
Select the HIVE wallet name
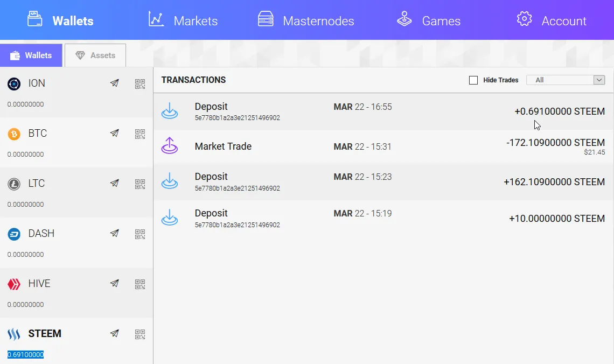39,284
